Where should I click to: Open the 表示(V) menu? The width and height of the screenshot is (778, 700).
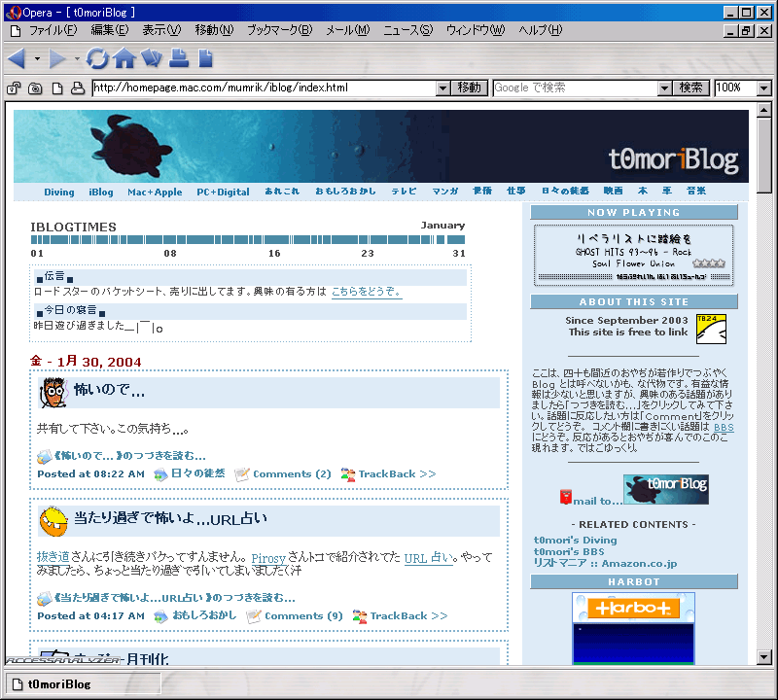[161, 31]
